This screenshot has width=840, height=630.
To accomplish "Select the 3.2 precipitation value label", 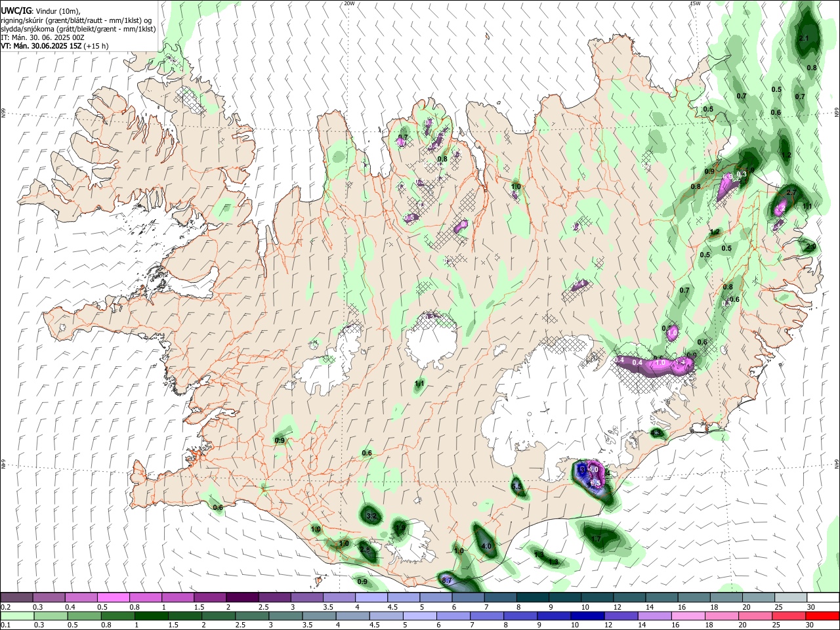I will pyautogui.click(x=371, y=516).
